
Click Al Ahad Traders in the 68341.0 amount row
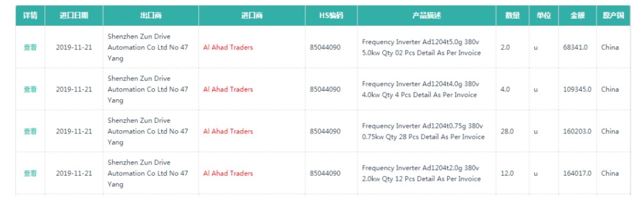228,47
